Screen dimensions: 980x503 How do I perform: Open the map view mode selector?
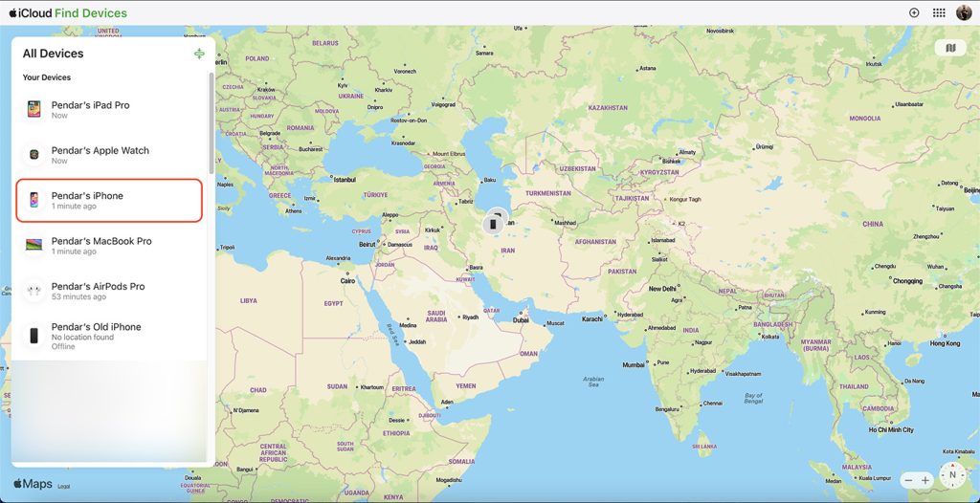pyautogui.click(x=949, y=48)
